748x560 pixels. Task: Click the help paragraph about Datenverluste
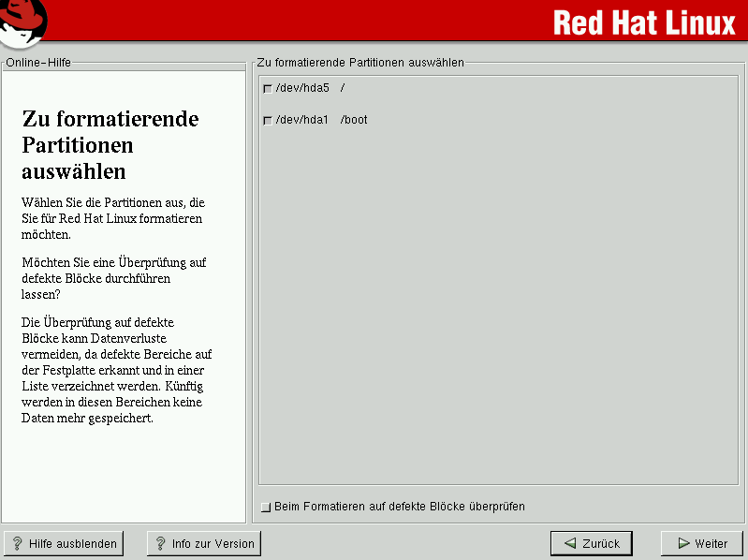(116, 370)
